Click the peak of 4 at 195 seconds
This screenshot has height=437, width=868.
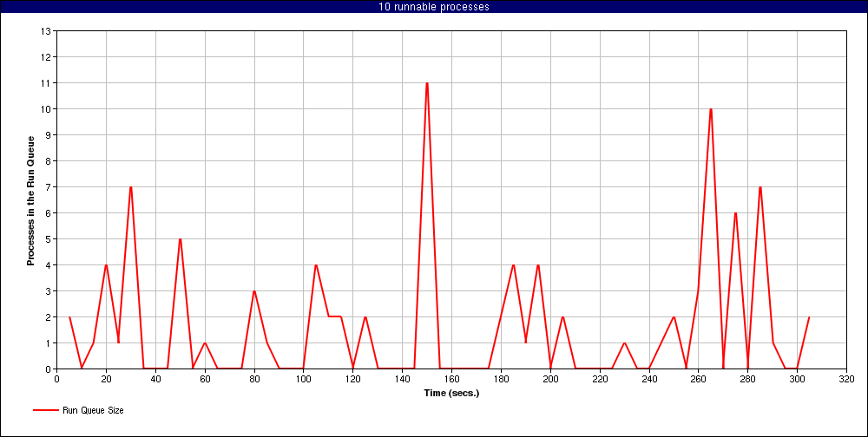coord(538,265)
